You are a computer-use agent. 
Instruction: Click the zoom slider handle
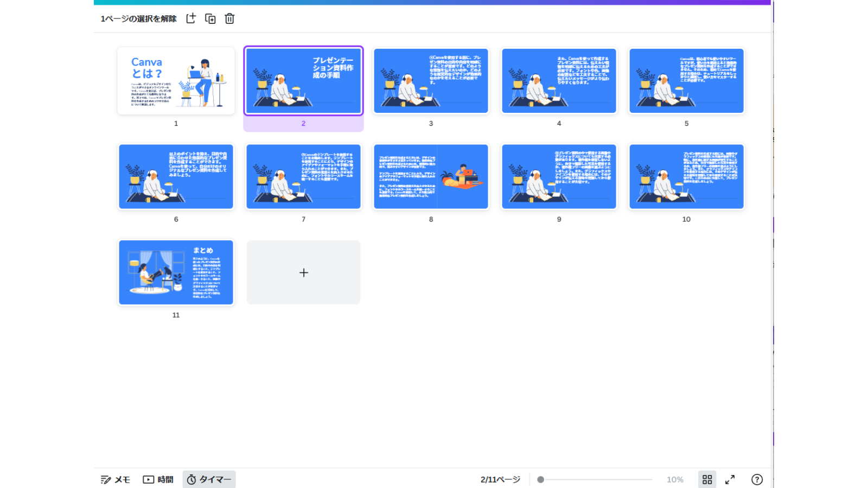(540, 479)
